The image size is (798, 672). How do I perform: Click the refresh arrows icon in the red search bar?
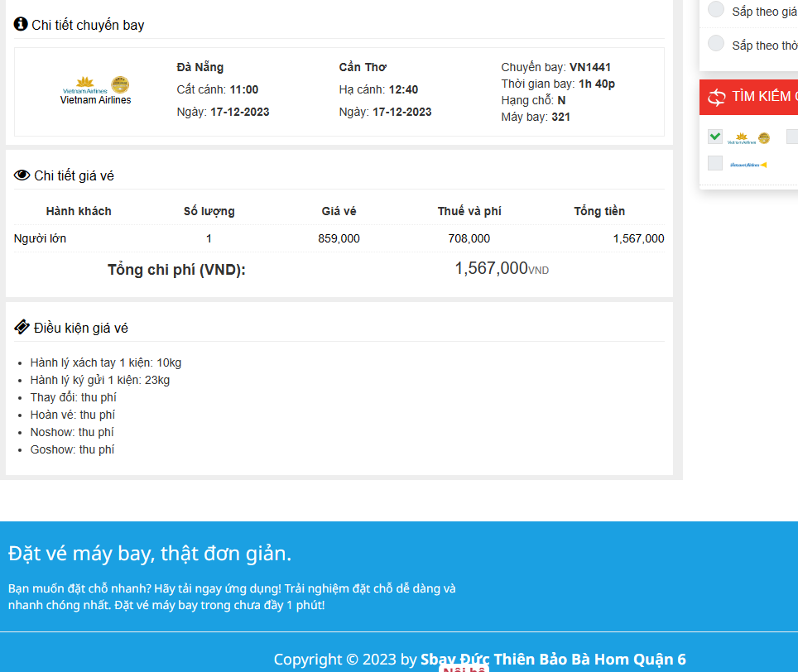716,97
